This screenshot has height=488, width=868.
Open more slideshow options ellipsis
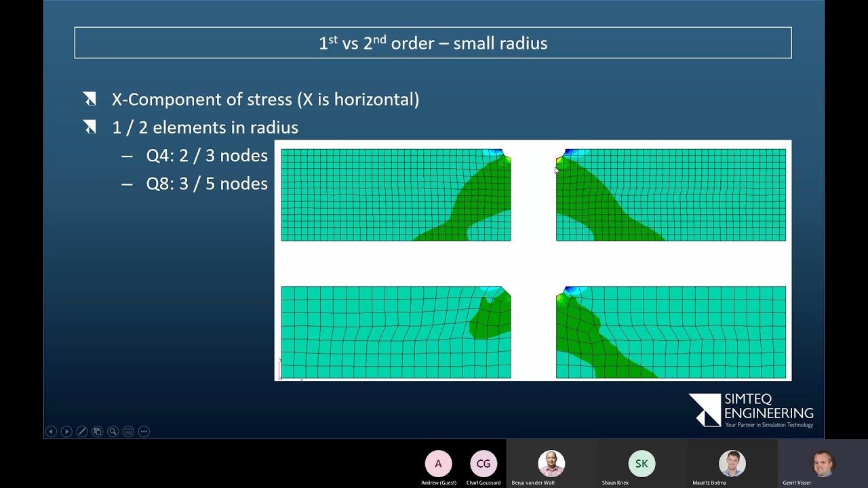point(144,431)
